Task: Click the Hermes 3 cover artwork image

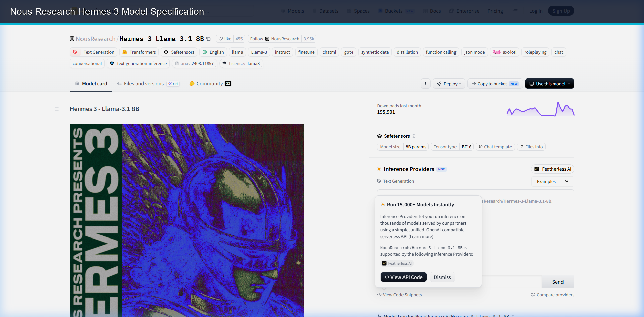Action: (x=187, y=220)
